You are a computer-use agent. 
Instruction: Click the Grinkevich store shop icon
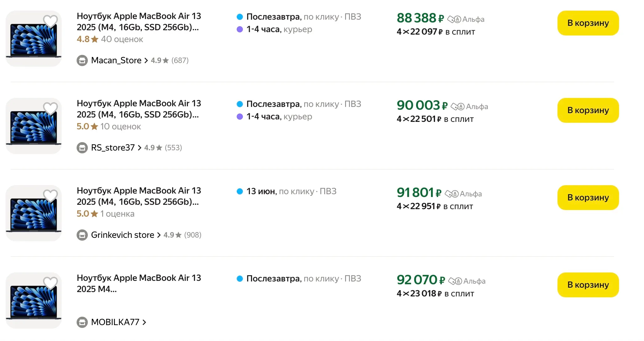82,235
